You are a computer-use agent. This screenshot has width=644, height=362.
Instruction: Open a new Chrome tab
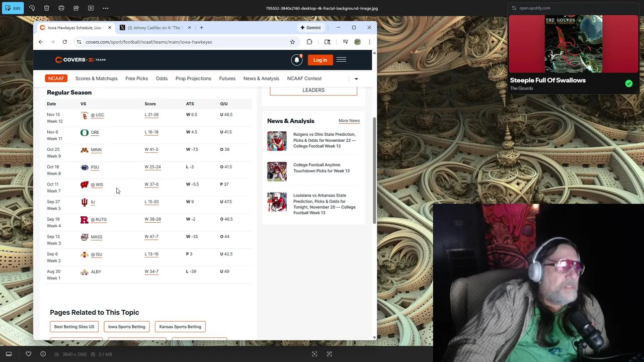(x=201, y=28)
